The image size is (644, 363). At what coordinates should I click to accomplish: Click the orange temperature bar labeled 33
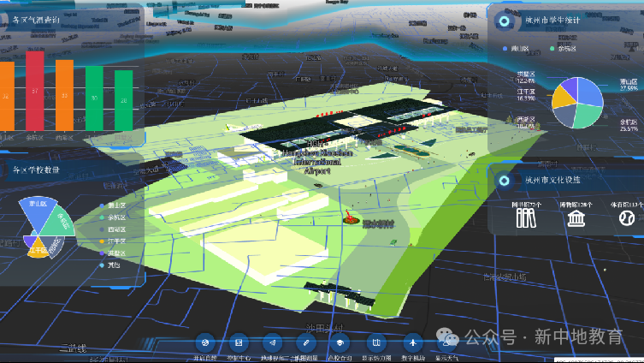tap(64, 95)
